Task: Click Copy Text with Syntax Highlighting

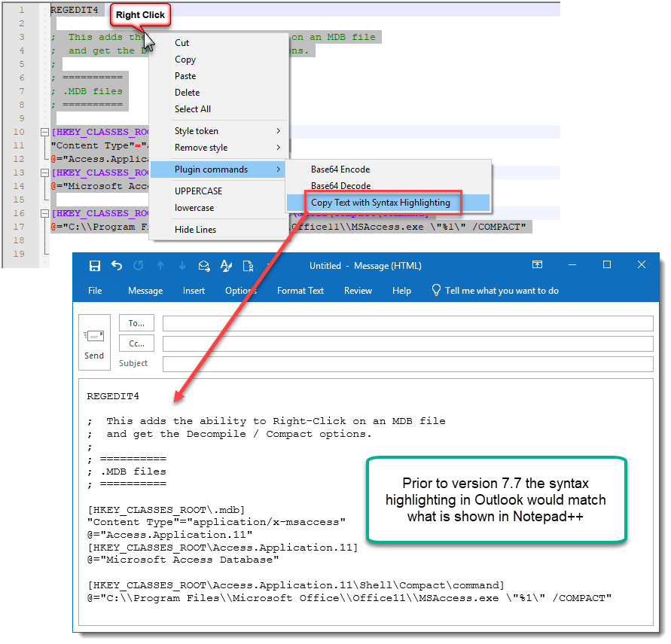Action: tap(388, 203)
